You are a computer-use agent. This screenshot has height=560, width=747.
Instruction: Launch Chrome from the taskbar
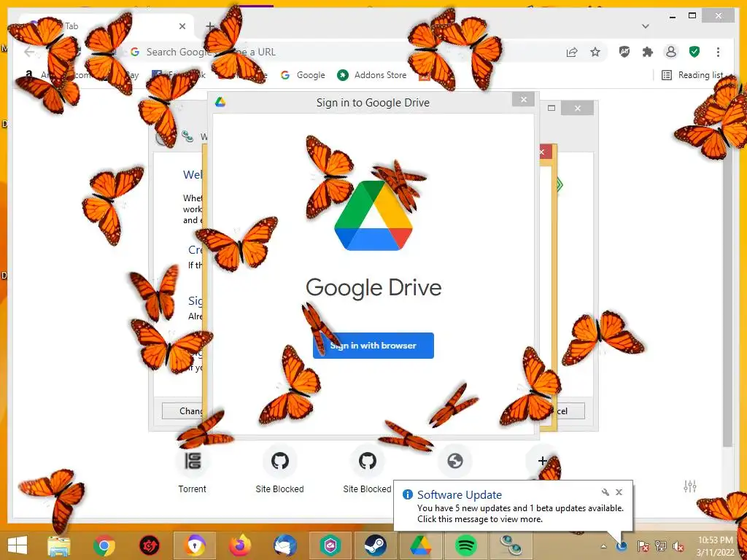[x=104, y=545]
